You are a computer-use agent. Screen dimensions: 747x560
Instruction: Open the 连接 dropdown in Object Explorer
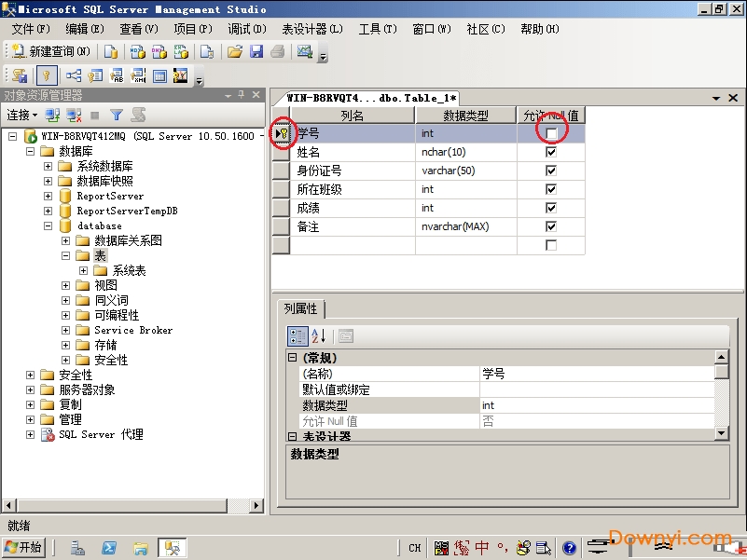[x=22, y=116]
